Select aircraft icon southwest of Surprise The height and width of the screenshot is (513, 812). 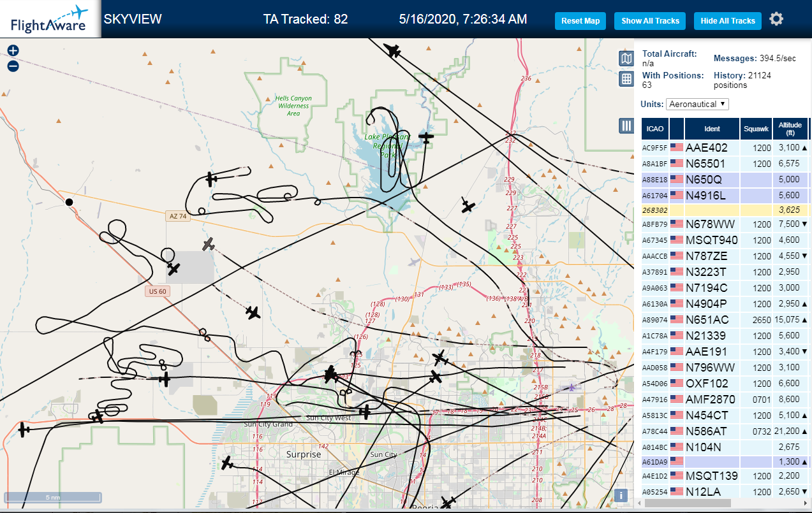point(227,463)
